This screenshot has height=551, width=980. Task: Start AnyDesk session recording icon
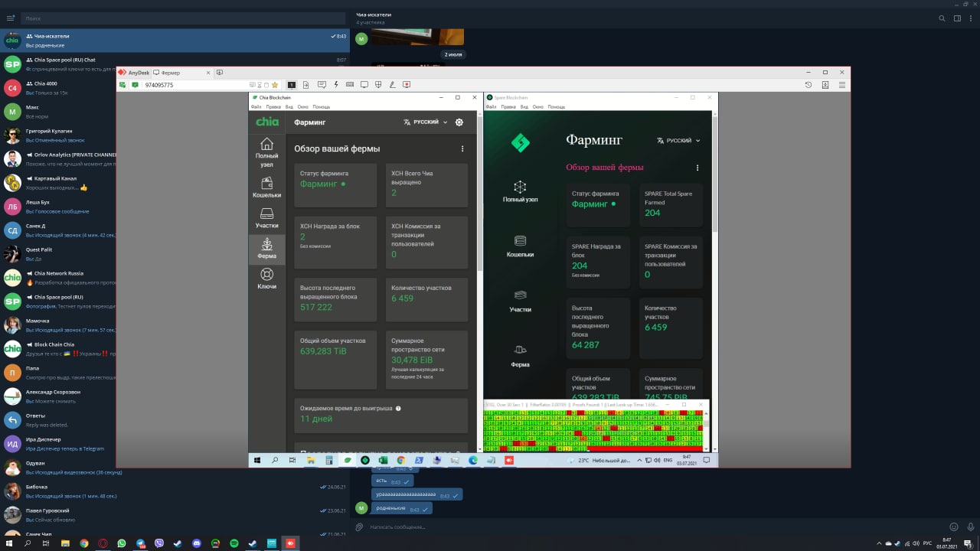click(x=407, y=84)
